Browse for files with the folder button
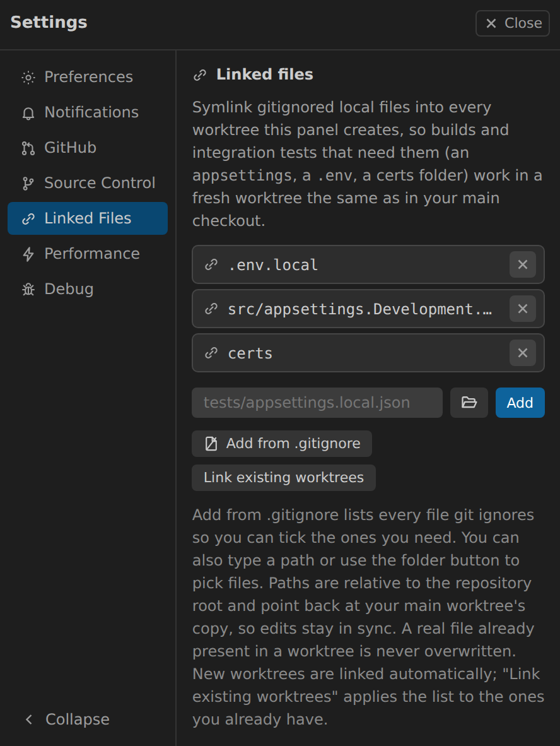The height and width of the screenshot is (746, 560). [469, 403]
